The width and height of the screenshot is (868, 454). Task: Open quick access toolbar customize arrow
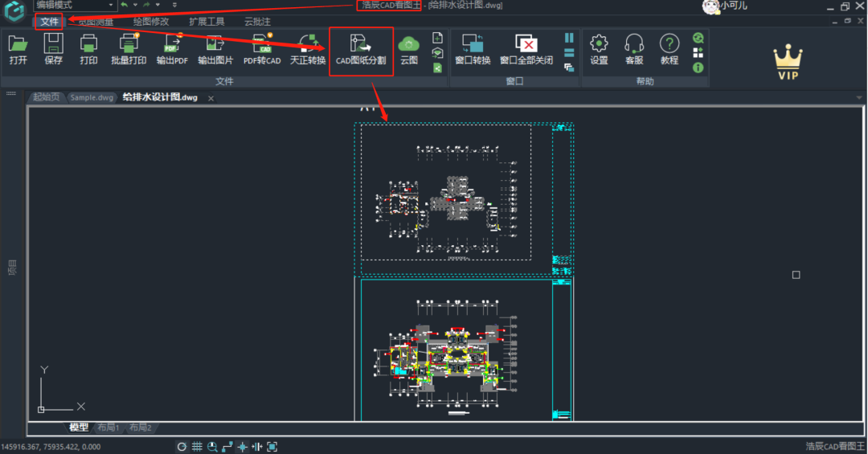tap(175, 5)
